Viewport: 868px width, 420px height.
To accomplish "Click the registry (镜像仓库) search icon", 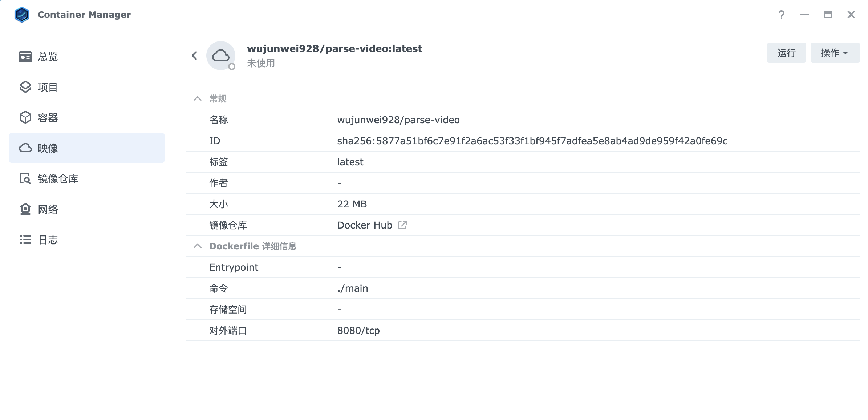I will [25, 179].
